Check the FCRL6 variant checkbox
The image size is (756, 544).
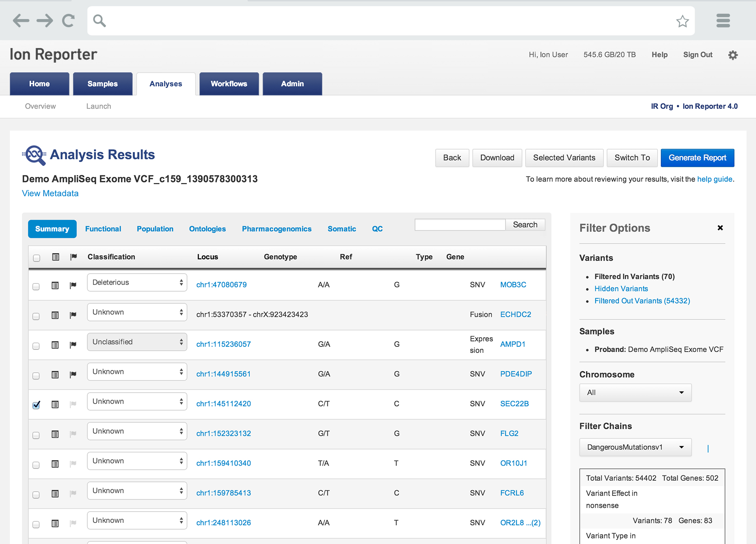point(36,495)
